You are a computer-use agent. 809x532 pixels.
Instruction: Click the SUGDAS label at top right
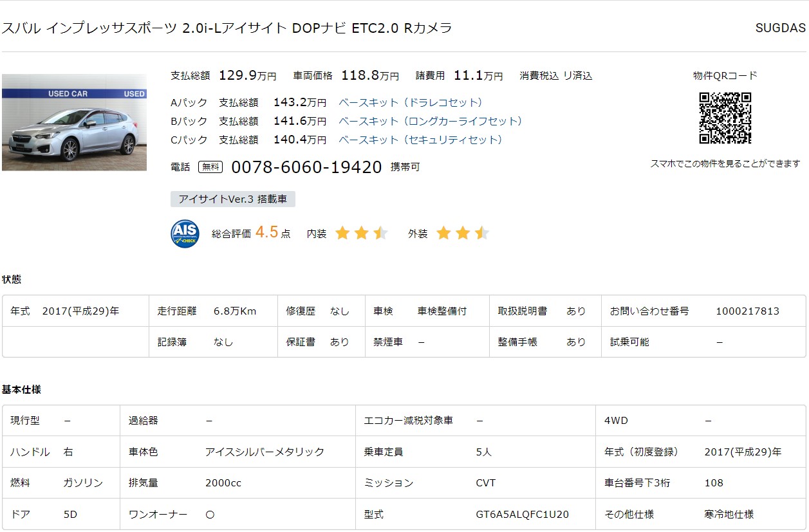pyautogui.click(x=780, y=28)
